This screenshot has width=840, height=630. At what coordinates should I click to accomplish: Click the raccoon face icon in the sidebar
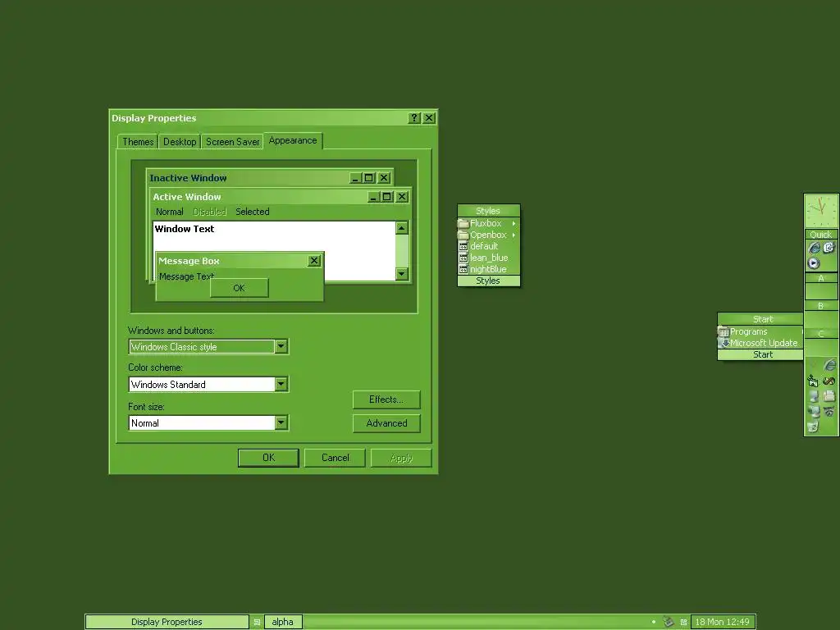829,412
